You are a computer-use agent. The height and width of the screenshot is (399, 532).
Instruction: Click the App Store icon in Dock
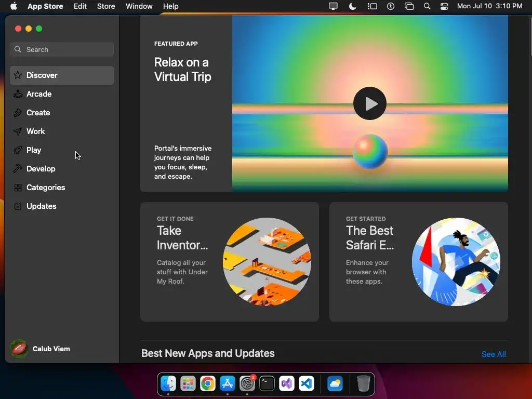point(228,383)
